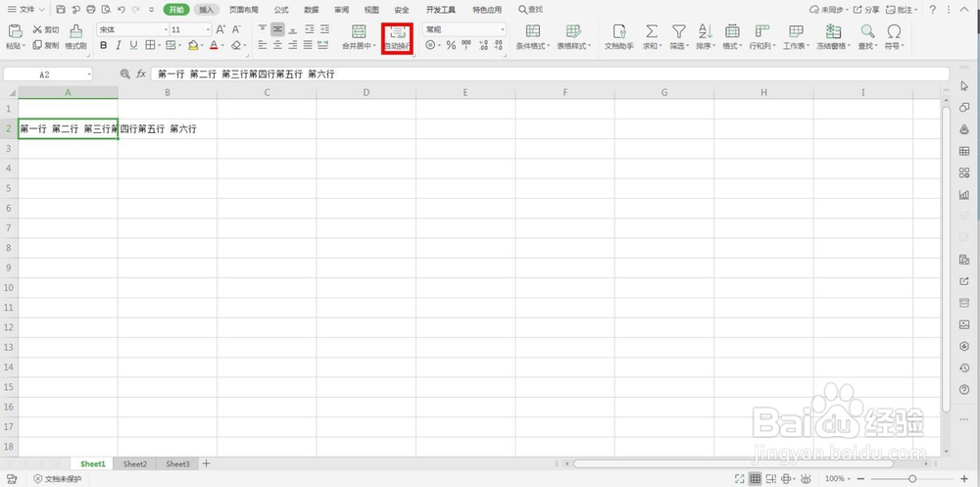The height and width of the screenshot is (487, 980).
Task: Click the selection arrow icon in right sidebar
Action: click(x=963, y=86)
